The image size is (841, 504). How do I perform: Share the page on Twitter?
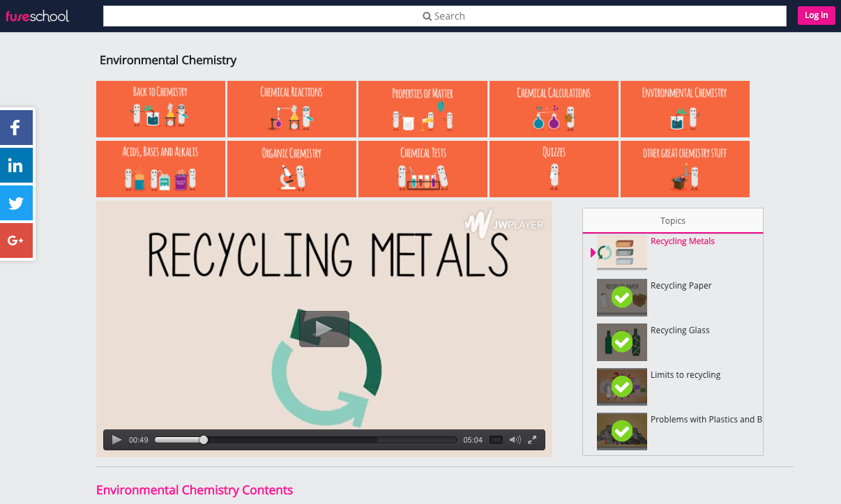tap(15, 202)
